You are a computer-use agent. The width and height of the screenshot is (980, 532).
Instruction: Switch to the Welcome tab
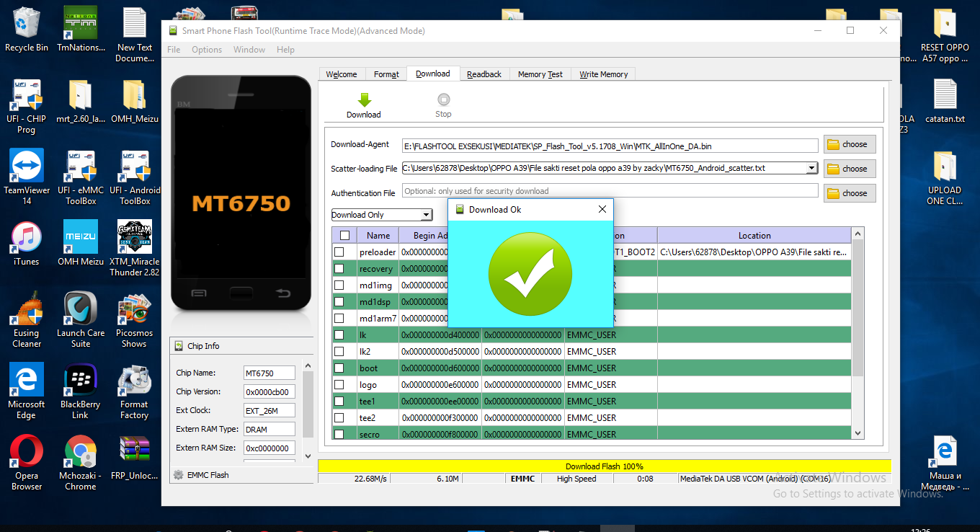point(342,74)
